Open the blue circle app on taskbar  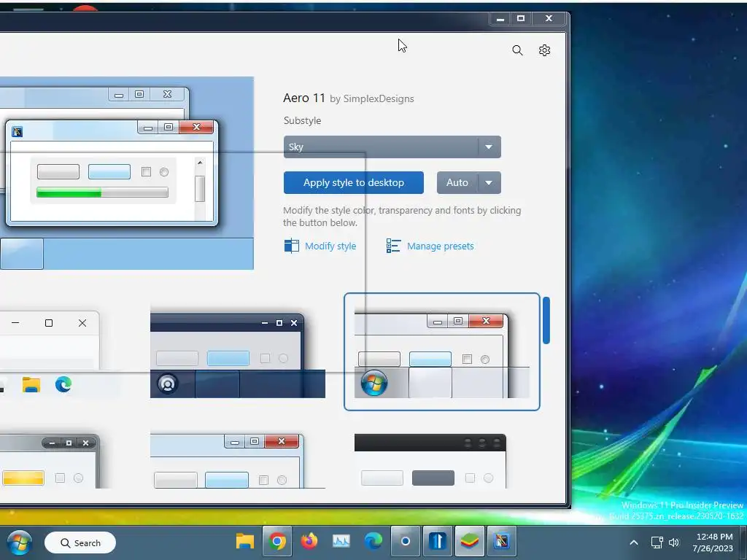(406, 542)
